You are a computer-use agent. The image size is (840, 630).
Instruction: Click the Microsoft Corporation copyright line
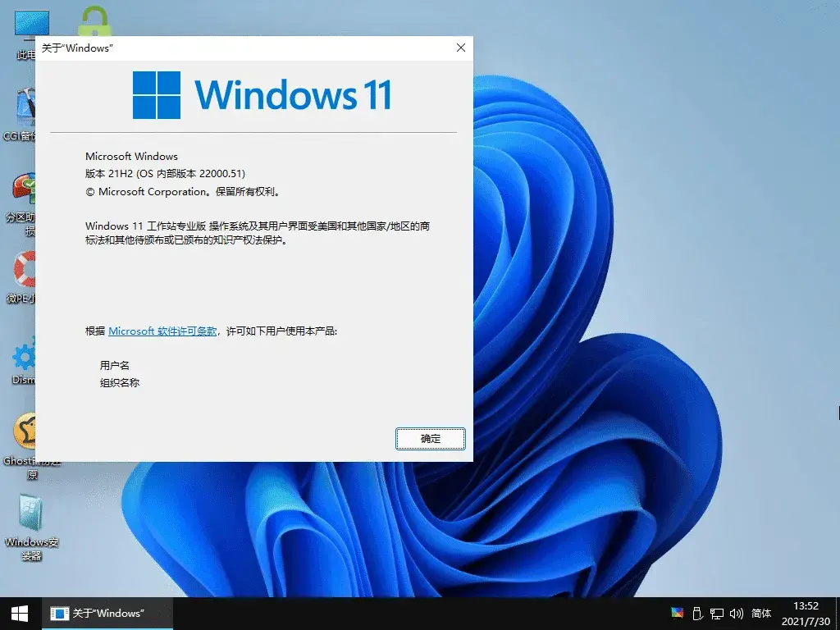coord(183,192)
